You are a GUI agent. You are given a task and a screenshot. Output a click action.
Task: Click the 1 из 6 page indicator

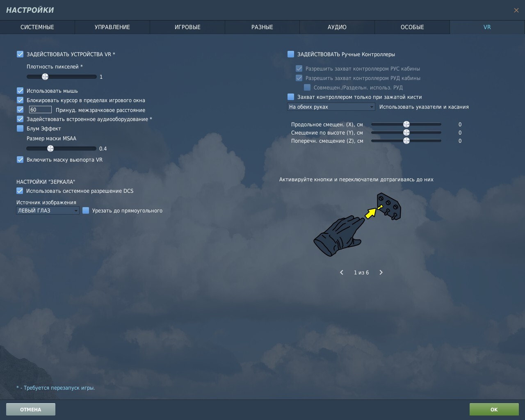point(361,272)
